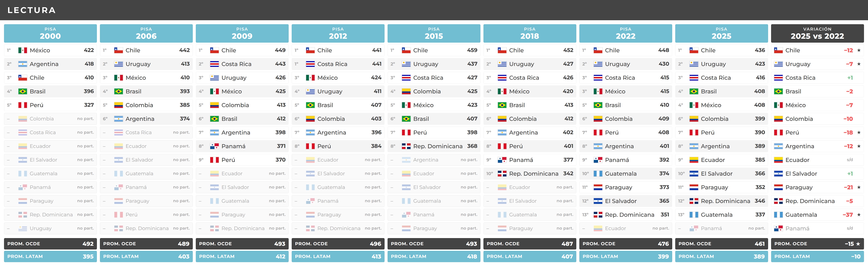The height and width of the screenshot is (266, 868).
Task: Select the PISA 2025 column header
Action: pos(721,33)
